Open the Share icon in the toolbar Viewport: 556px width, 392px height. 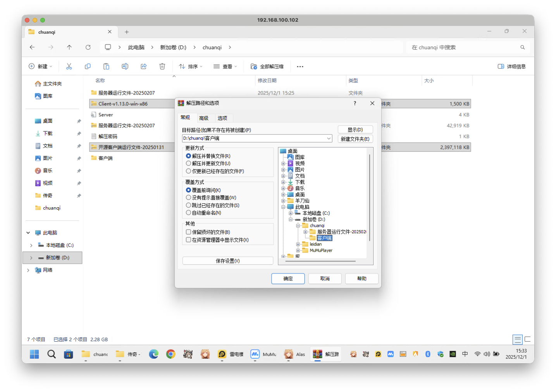point(143,66)
